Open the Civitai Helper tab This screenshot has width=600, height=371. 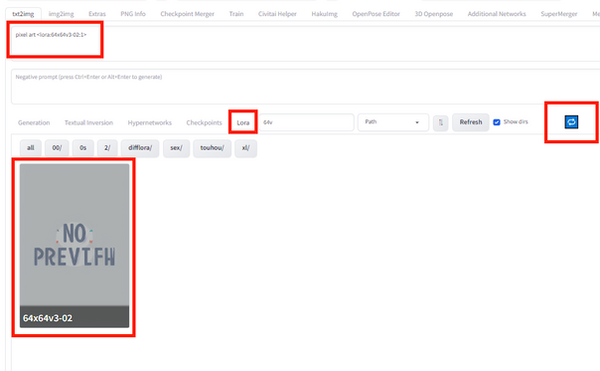point(277,14)
